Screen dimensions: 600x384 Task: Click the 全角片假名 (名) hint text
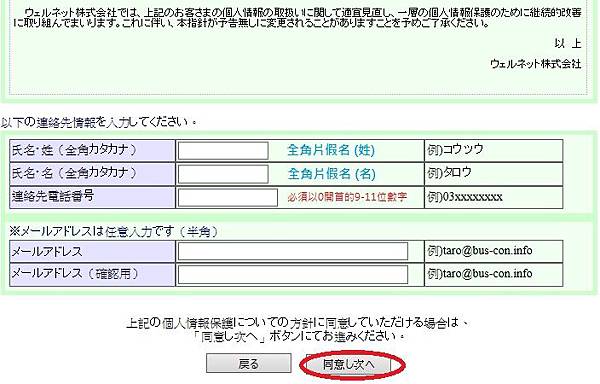click(x=331, y=174)
